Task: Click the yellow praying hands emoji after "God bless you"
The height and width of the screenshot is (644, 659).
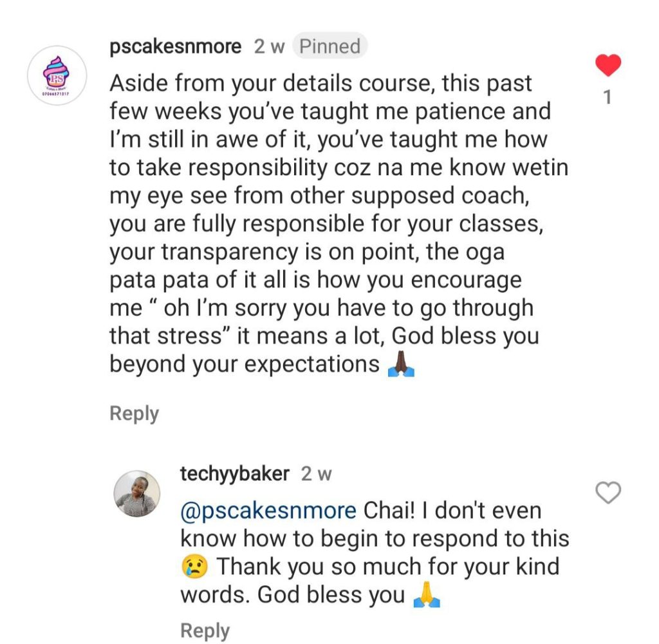Action: click(x=426, y=596)
